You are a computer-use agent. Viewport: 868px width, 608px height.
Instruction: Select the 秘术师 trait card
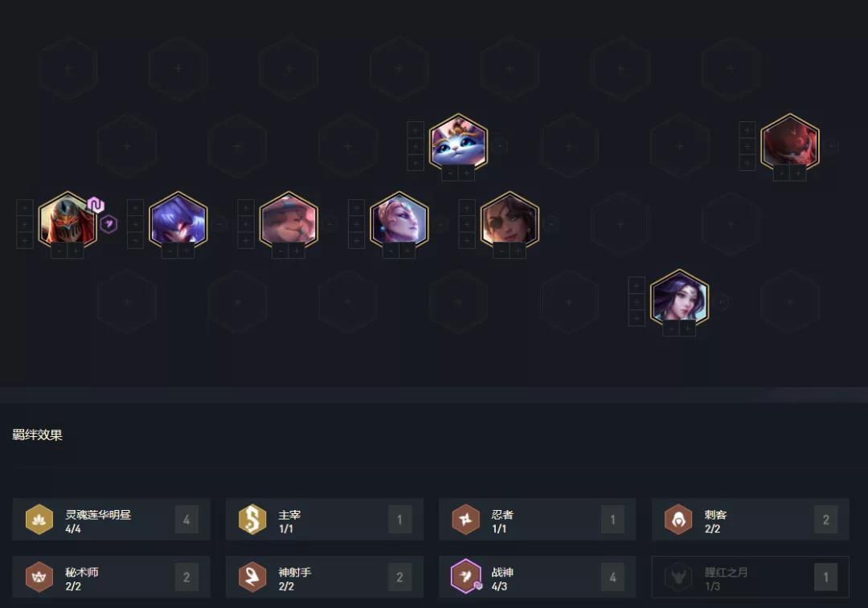(x=111, y=577)
